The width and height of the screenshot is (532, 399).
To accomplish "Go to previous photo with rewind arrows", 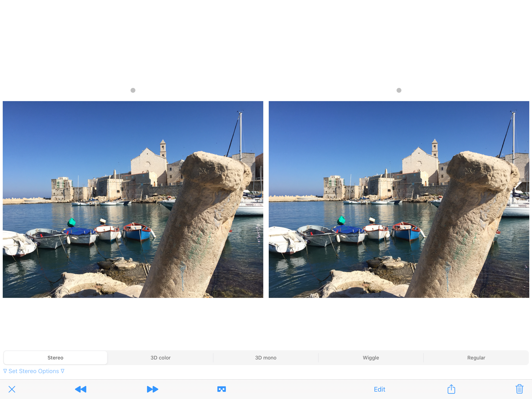I will pyautogui.click(x=81, y=389).
